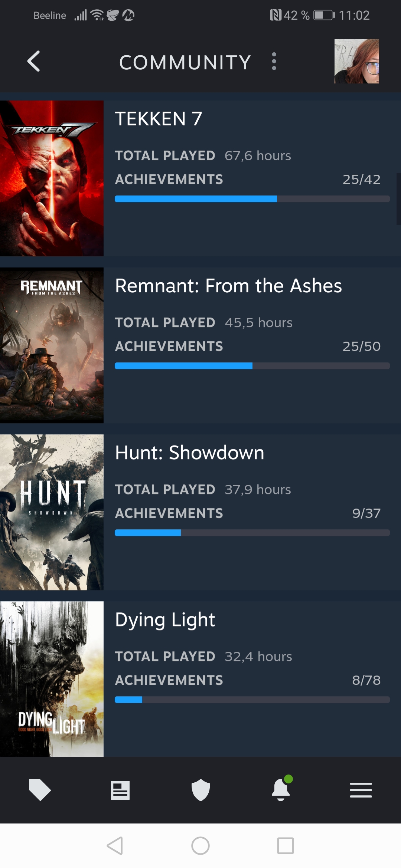Tap the COMMUNITY header title
Viewport: 401px width, 868px height.
185,62
